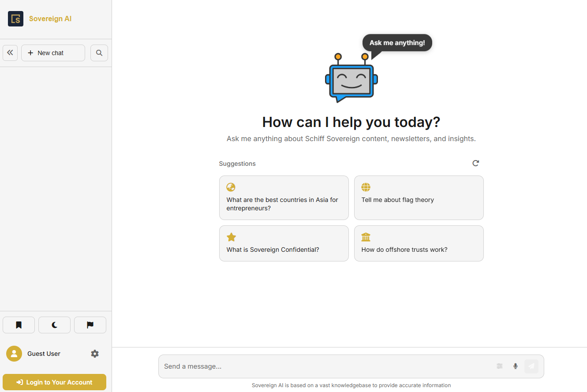
Task: Pick 'What is Sovereign Confidential?' suggestion
Action: click(284, 243)
